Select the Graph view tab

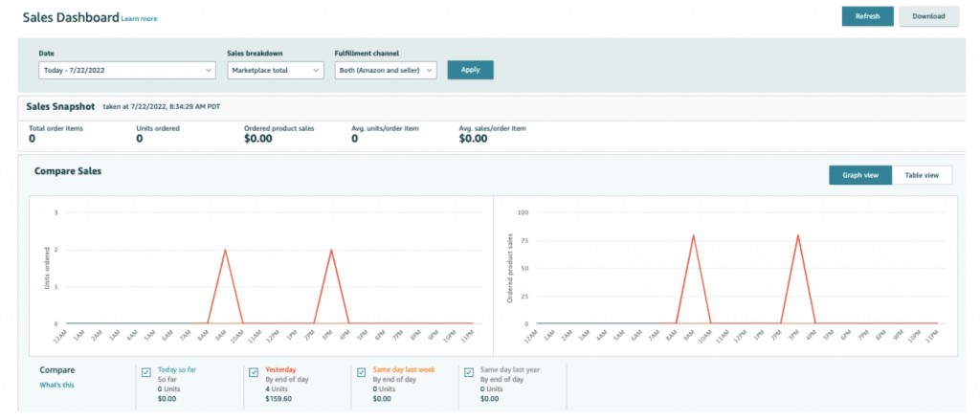(860, 175)
